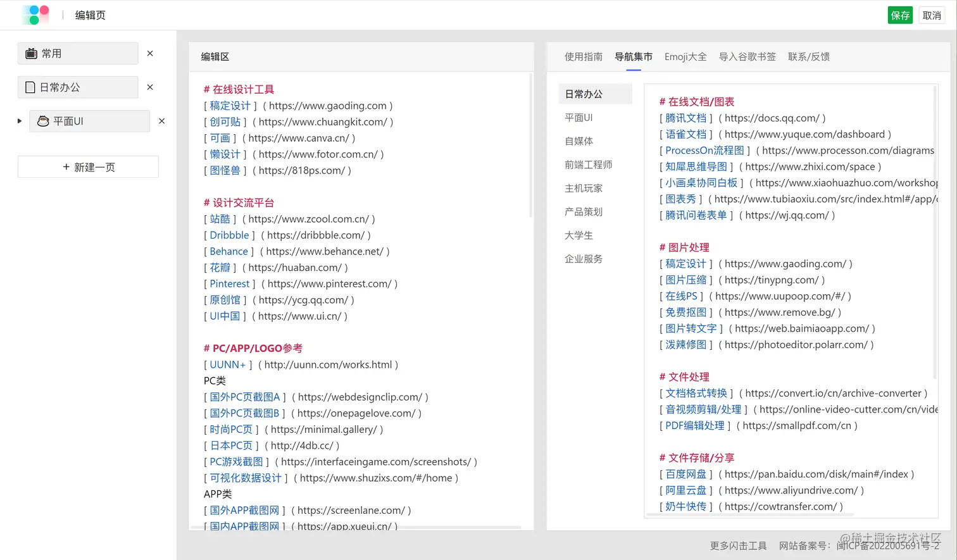Screen dimensions: 957x560
Task: Click the editor horizontal scrollbar
Action: pos(356,527)
